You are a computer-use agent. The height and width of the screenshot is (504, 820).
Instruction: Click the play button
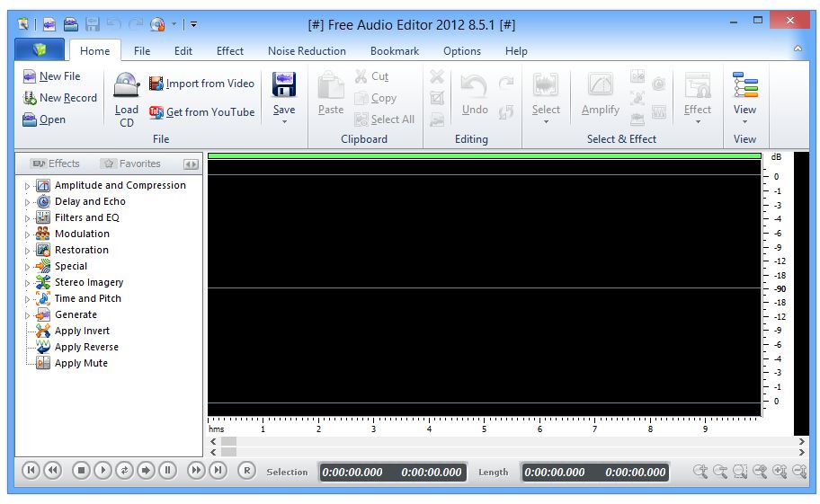pos(103,471)
